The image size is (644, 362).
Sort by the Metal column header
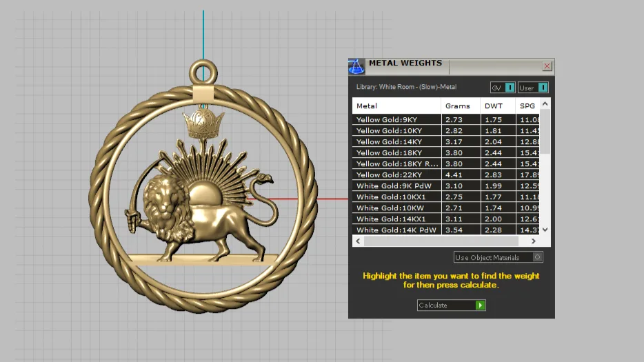[396, 106]
